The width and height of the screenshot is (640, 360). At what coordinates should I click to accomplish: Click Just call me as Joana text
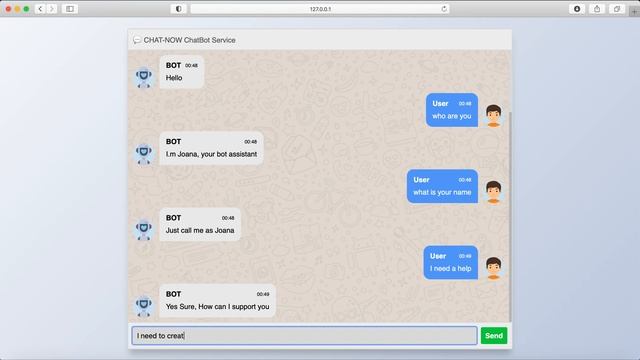200,231
